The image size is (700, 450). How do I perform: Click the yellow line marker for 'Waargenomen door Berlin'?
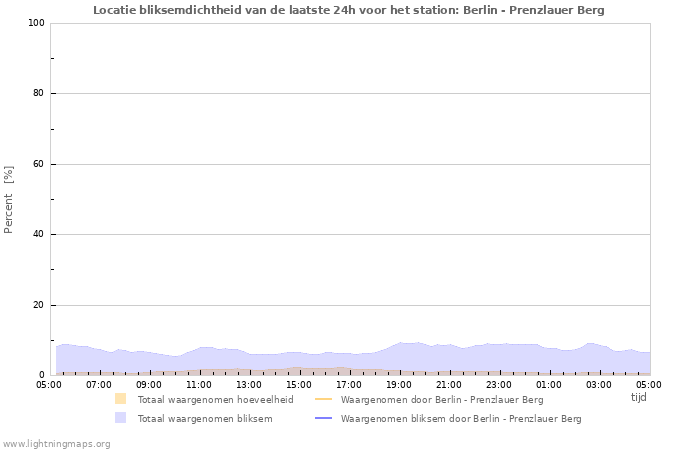tap(324, 399)
